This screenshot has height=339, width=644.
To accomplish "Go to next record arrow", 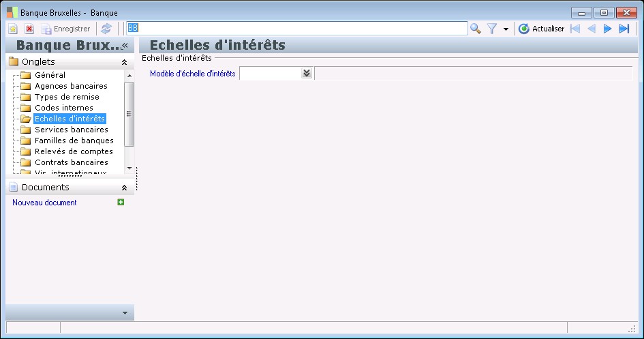I will [607, 29].
